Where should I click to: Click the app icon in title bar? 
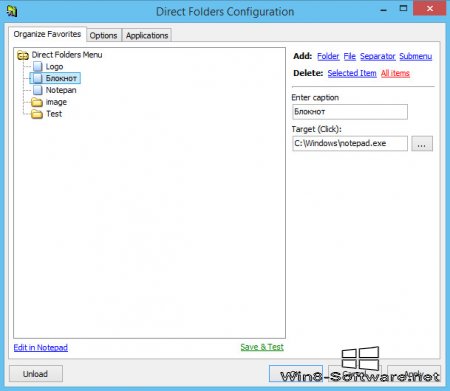pyautogui.click(x=12, y=11)
